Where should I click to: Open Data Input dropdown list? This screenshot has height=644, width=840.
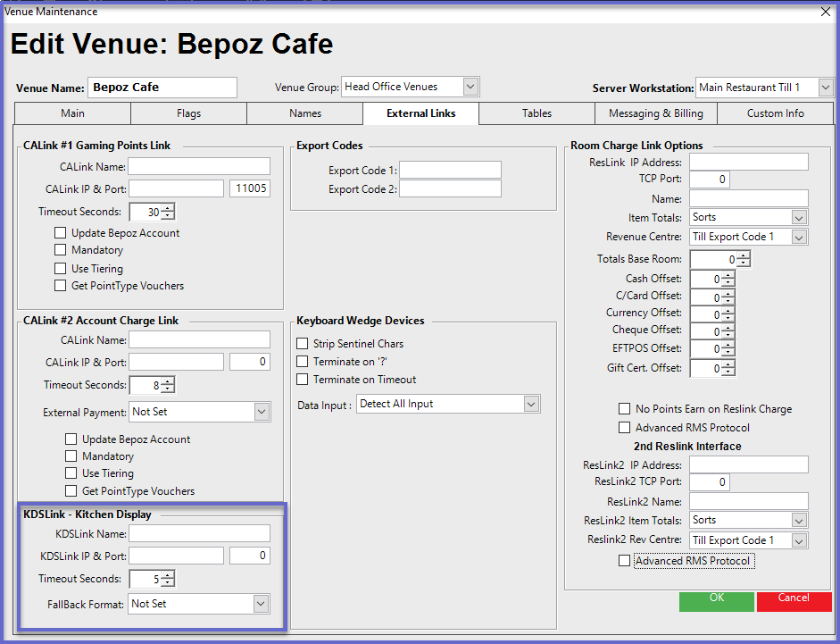point(531,405)
